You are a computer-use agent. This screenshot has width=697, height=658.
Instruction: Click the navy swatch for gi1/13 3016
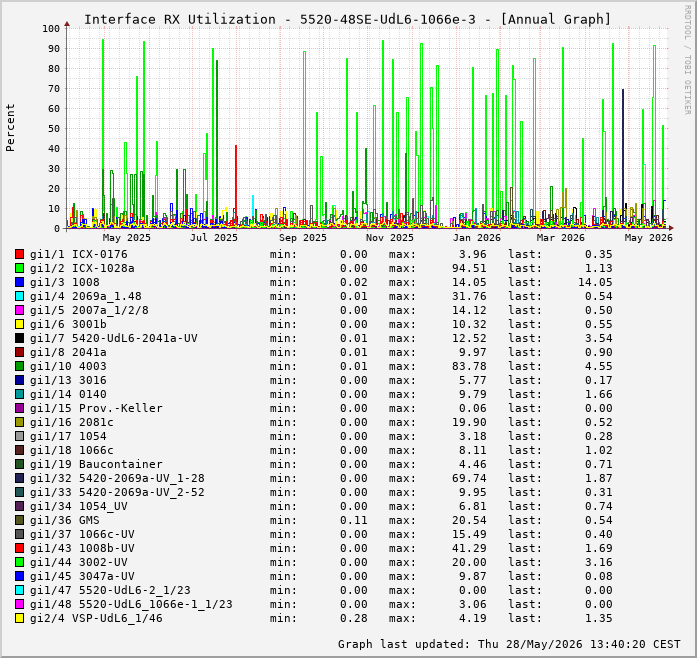(x=19, y=380)
